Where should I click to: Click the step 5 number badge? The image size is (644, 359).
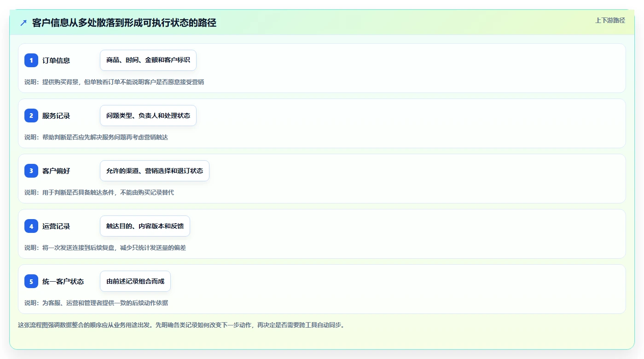(31, 281)
